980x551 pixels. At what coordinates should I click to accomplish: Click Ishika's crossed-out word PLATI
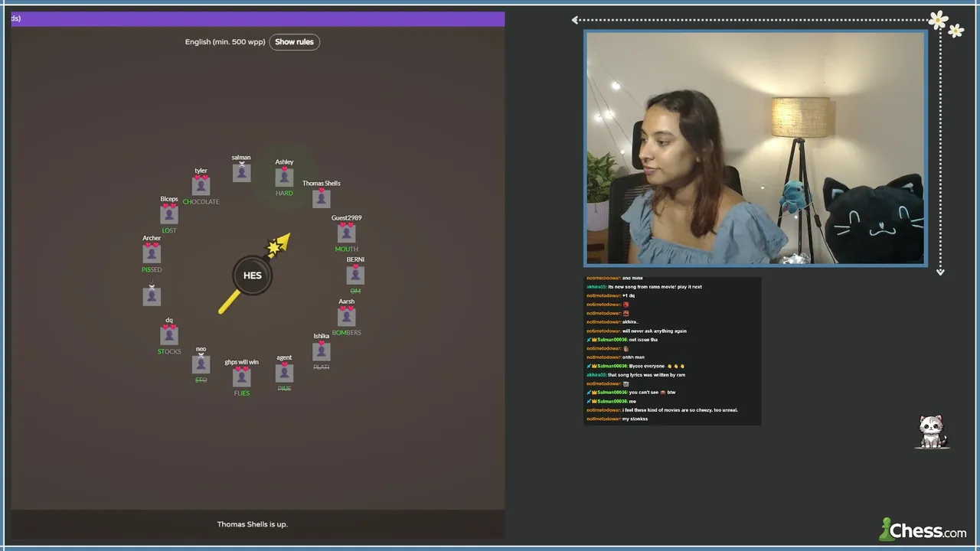click(321, 367)
